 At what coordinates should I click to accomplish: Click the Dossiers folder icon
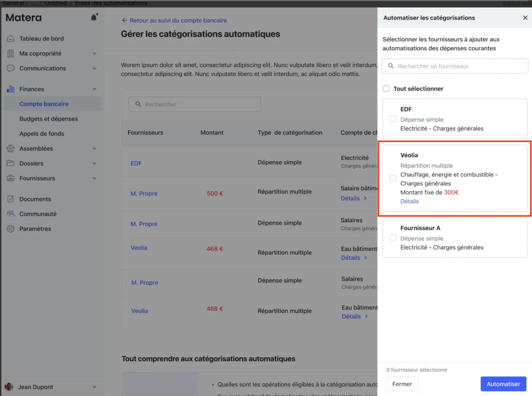coord(11,163)
